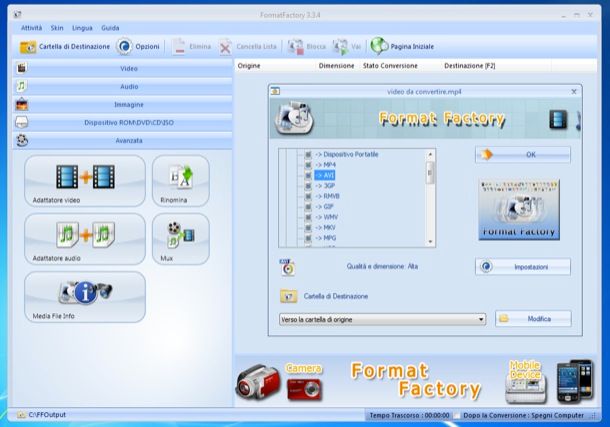Image resolution: width=610 pixels, height=427 pixels.
Task: Expand Dispositivo ROM\DVD\CD\ISO panel
Action: pyautogui.click(x=123, y=122)
